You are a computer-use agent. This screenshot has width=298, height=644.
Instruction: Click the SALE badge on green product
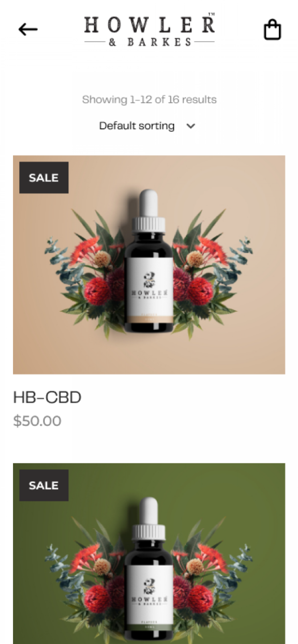point(44,485)
